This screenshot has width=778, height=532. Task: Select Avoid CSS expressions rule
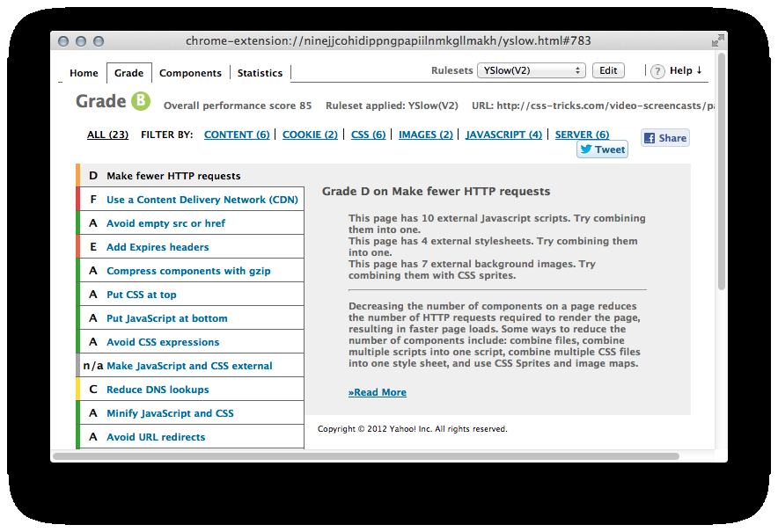point(190,342)
